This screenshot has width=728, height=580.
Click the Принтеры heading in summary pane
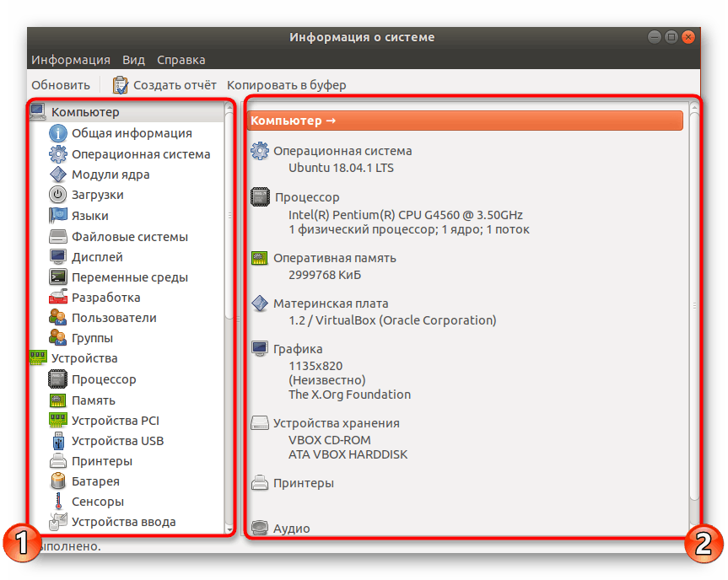[x=304, y=483]
